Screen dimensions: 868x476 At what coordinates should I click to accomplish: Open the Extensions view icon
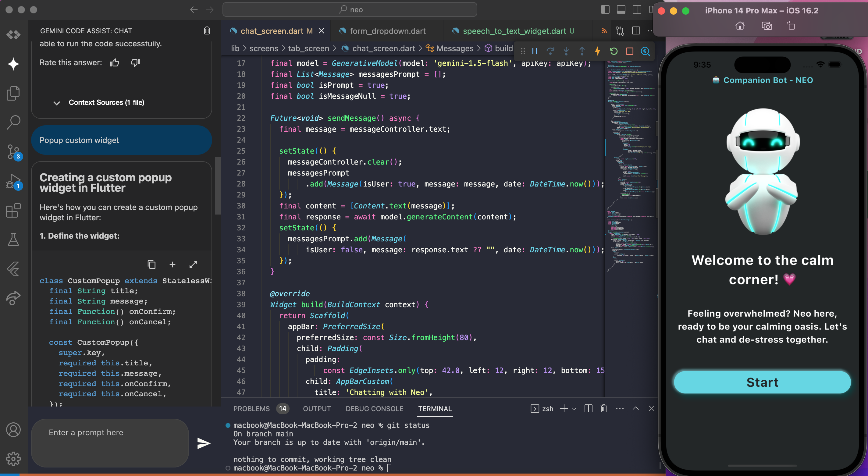(x=13, y=211)
